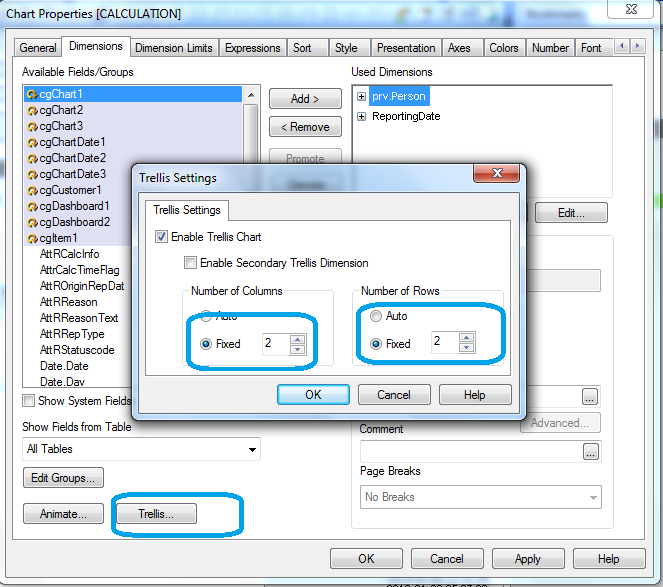This screenshot has height=587, width=663.
Task: Switch to the Presentation tab
Action: point(406,48)
